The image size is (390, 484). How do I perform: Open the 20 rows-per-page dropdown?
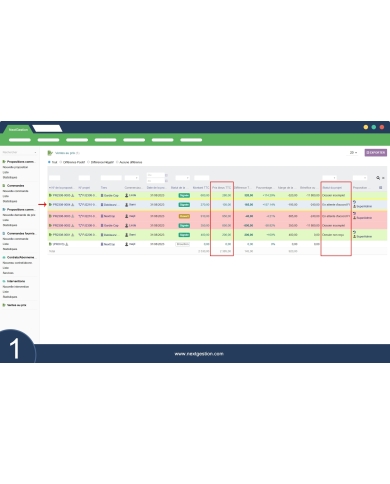click(353, 153)
